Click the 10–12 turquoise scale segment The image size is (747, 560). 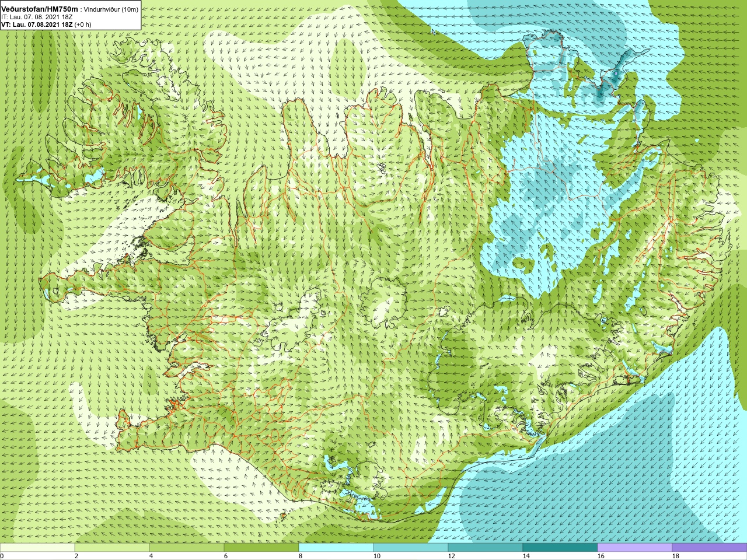coord(411,548)
